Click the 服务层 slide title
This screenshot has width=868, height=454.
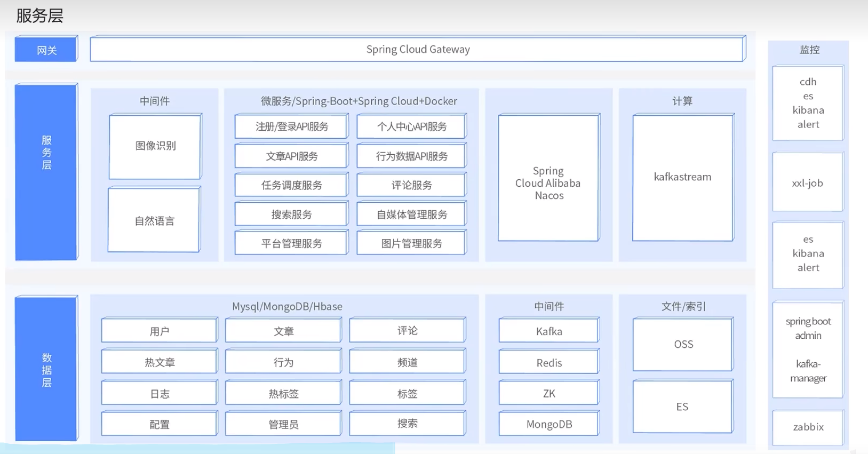tap(39, 15)
